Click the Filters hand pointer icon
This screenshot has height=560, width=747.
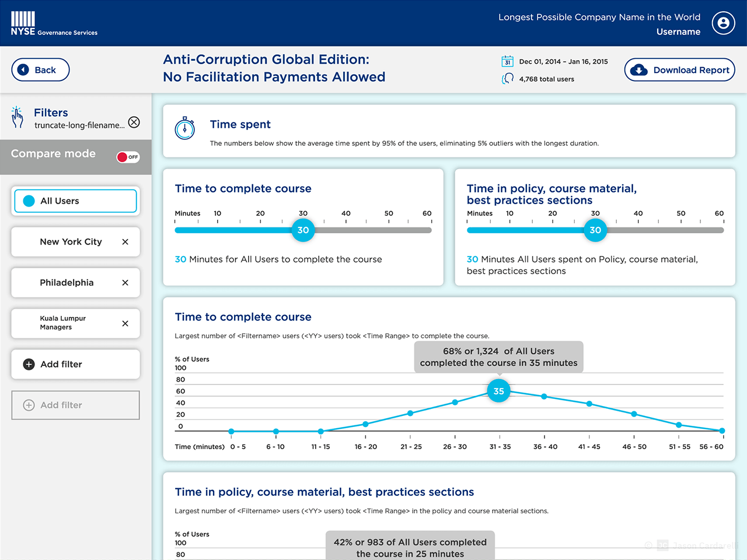(18, 117)
